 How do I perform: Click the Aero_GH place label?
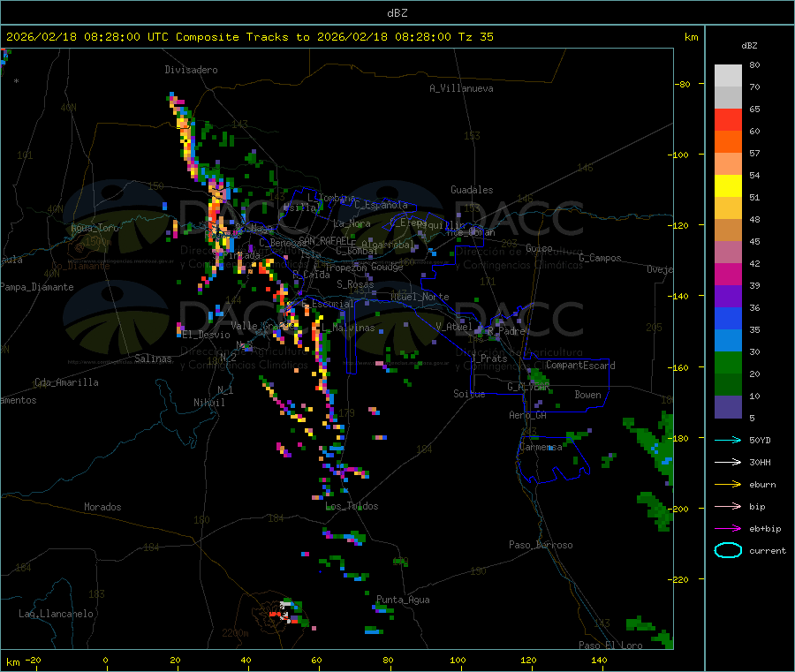(x=527, y=415)
